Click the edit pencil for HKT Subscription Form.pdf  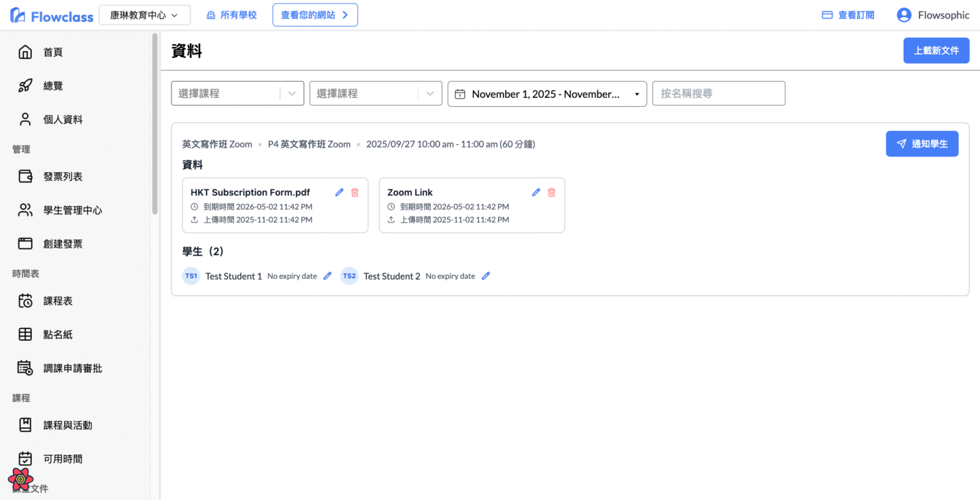(x=340, y=193)
